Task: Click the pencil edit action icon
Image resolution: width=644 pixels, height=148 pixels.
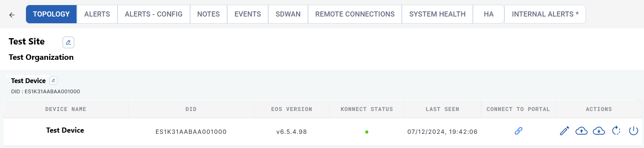Action: (x=564, y=131)
